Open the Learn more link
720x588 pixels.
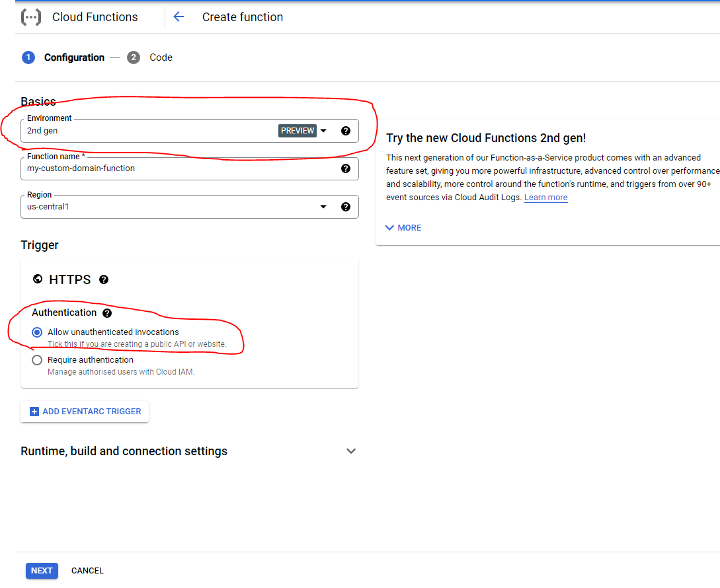tap(546, 198)
